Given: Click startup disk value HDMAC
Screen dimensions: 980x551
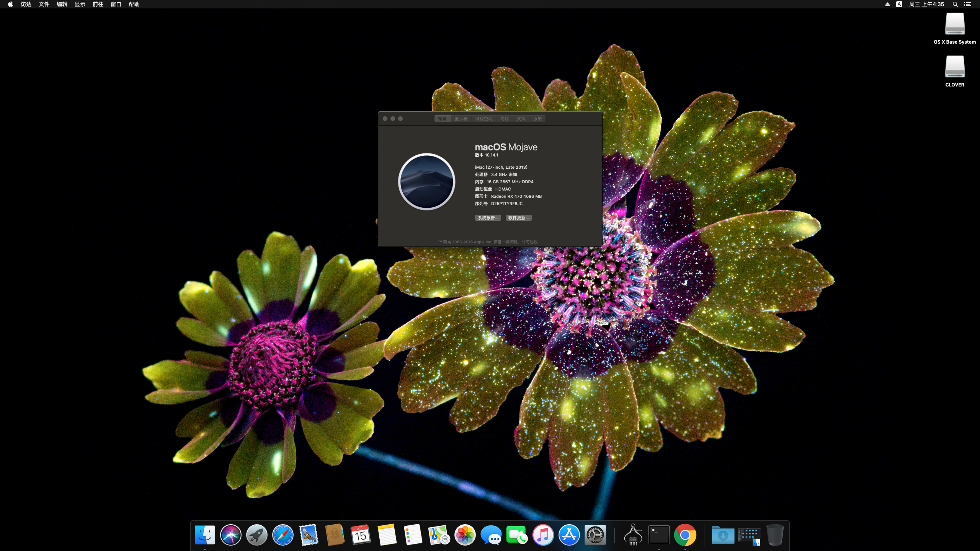Looking at the screenshot, I should coord(503,189).
